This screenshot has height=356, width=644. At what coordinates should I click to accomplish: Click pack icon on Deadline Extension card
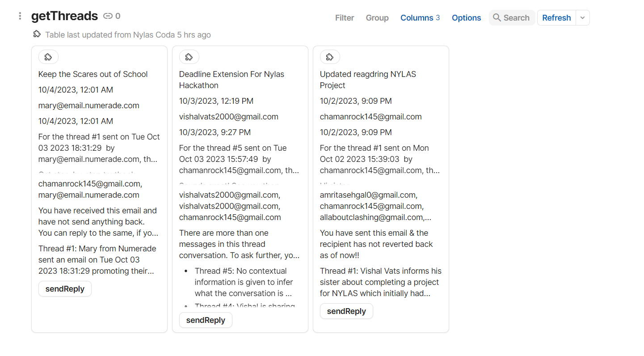point(189,57)
